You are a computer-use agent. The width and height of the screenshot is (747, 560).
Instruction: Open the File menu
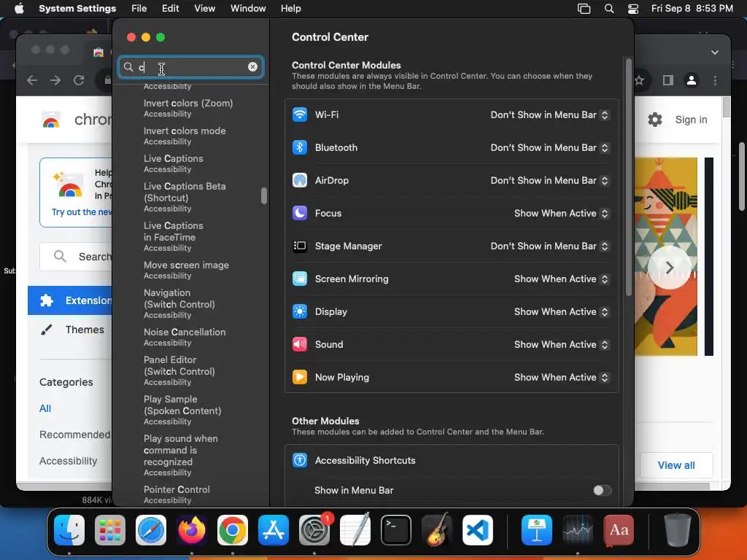tap(139, 9)
